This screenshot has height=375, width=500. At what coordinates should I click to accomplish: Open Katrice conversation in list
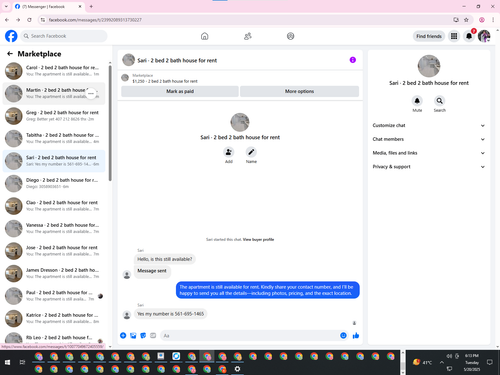[x=54, y=318]
